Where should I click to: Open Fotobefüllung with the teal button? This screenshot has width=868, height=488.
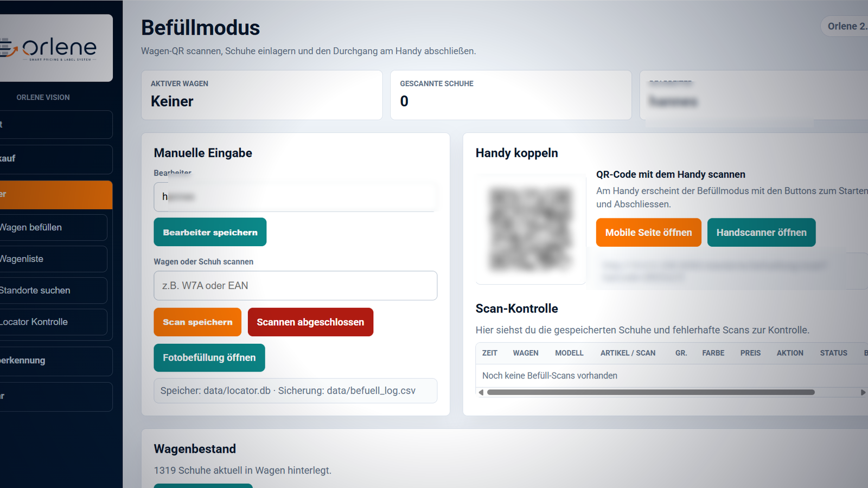coord(209,358)
